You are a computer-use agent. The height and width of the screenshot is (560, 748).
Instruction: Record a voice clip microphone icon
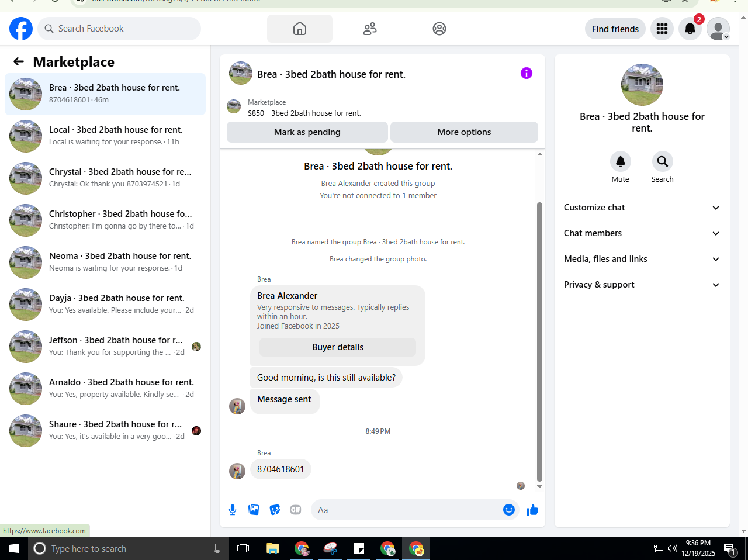coord(233,510)
